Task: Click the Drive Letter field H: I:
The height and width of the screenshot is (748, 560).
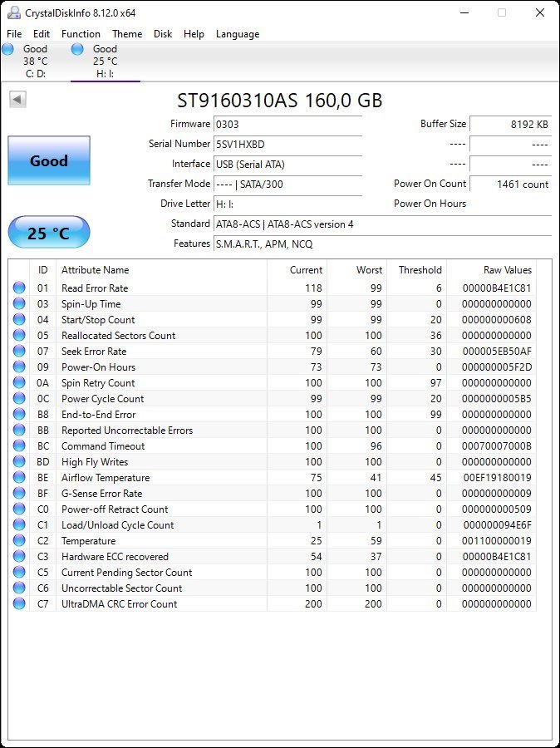Action: (287, 204)
